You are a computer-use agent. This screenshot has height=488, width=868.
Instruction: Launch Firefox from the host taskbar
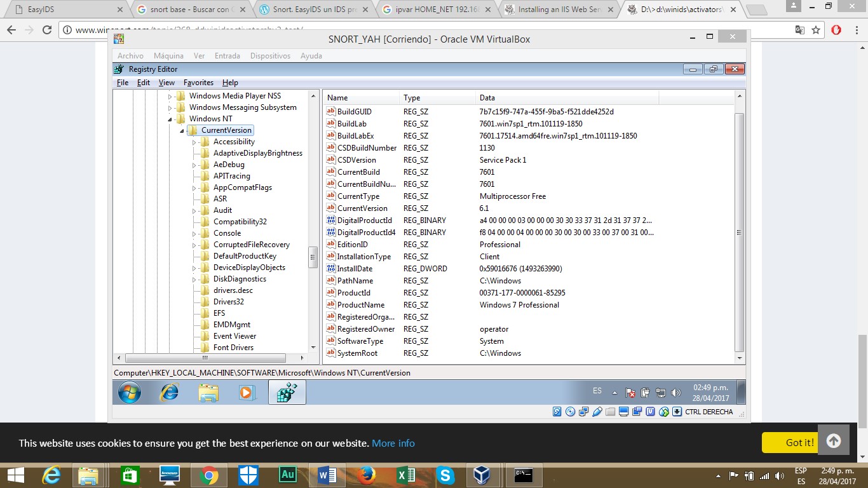pyautogui.click(x=366, y=475)
